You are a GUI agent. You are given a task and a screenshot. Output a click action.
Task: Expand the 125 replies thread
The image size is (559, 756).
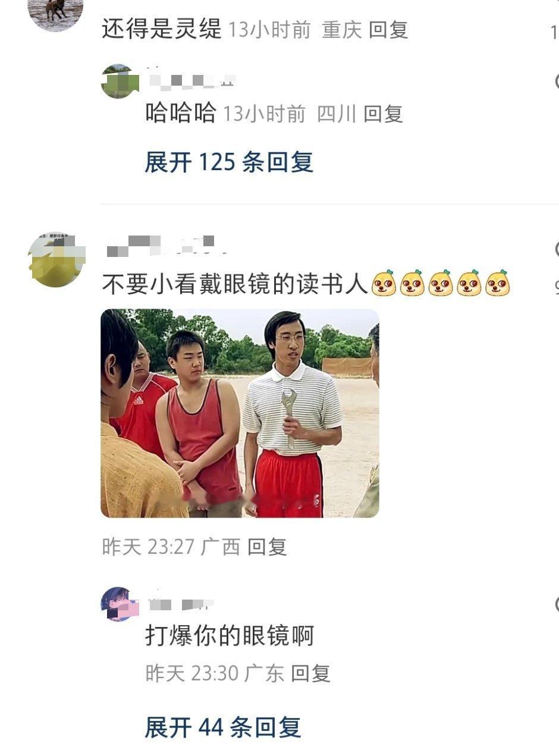229,162
